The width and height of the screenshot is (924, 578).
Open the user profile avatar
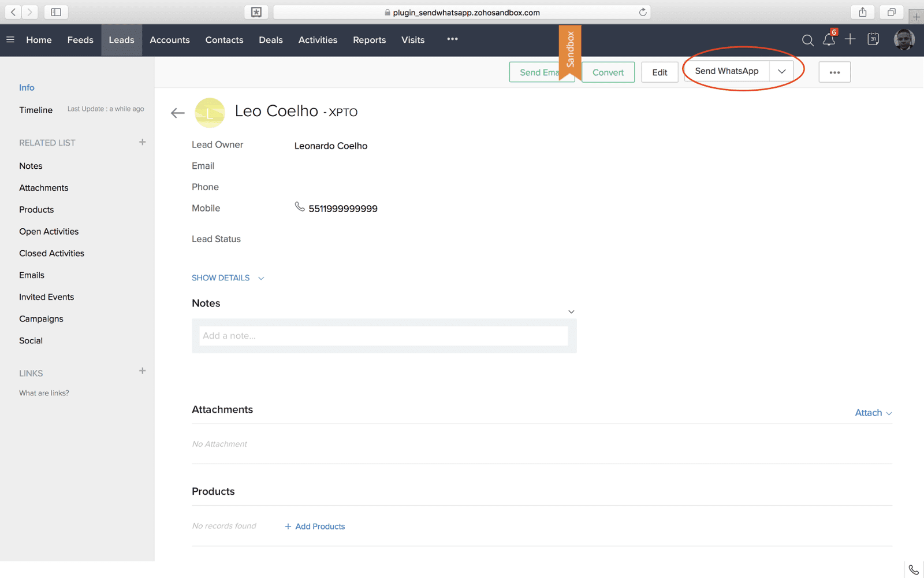tap(904, 39)
